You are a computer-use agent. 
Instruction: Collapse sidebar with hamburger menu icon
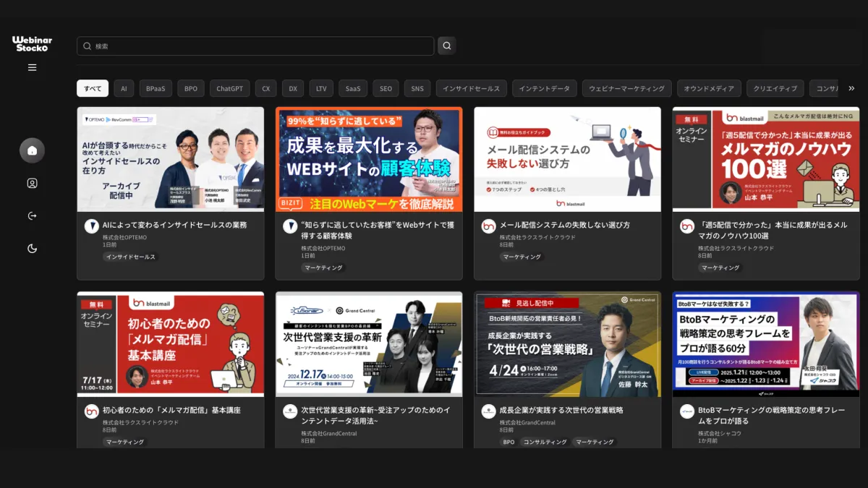(x=32, y=67)
